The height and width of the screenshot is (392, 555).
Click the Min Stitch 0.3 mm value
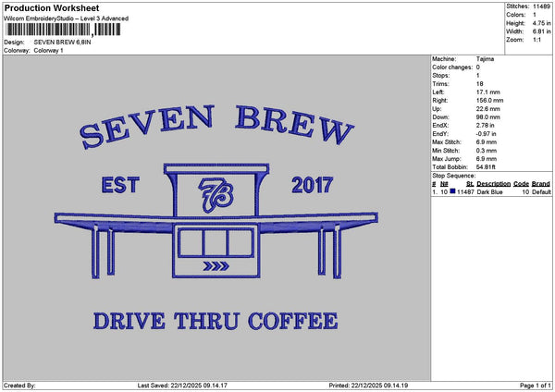click(x=487, y=151)
